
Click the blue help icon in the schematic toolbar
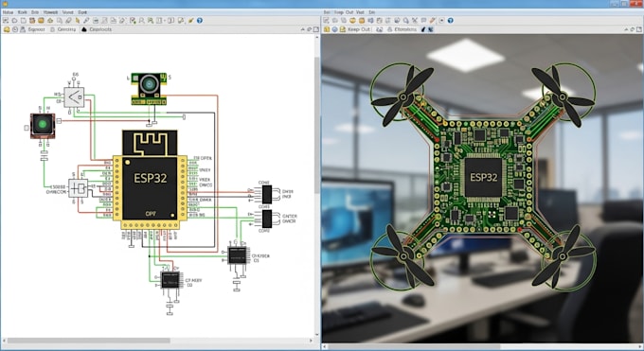tap(200, 21)
